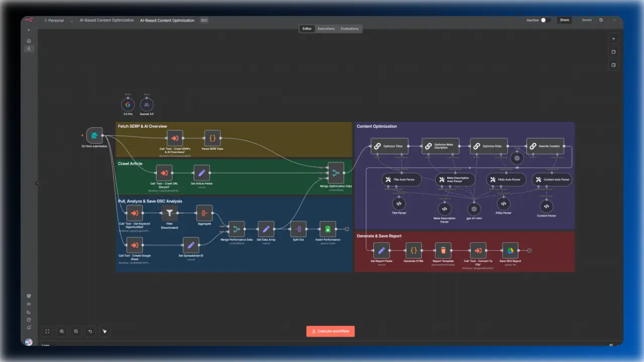Select the Report Template HTML node
The width and height of the screenshot is (644, 362).
coord(443,250)
